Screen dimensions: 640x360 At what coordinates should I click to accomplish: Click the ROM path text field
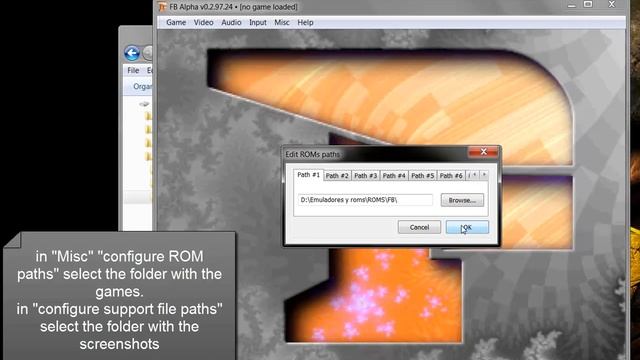pos(365,200)
